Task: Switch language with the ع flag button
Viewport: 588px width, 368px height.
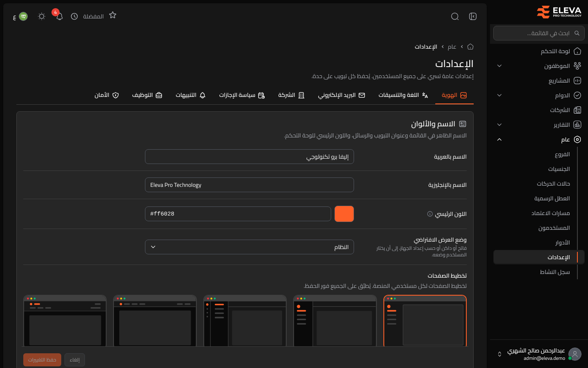Action: coord(20,16)
